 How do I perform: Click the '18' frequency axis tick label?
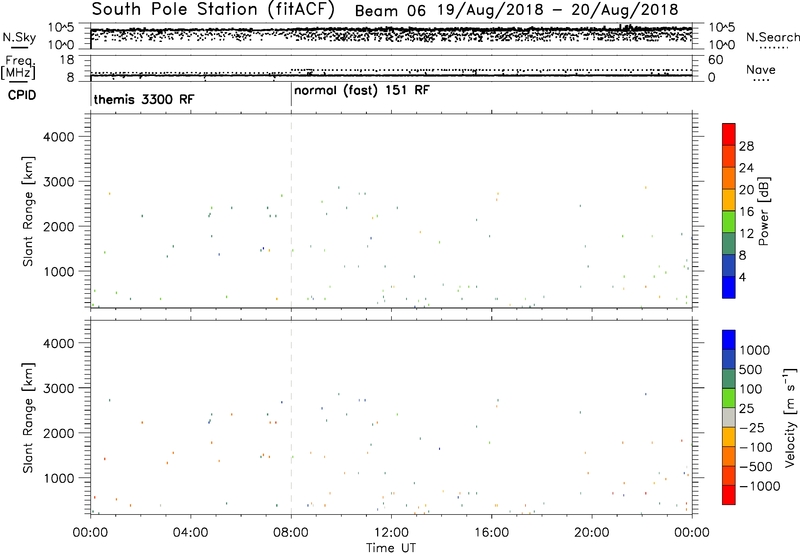pos(67,60)
